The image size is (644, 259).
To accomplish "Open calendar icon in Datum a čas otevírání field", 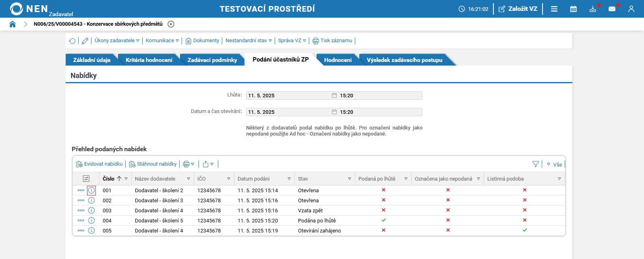I will pyautogui.click(x=334, y=112).
